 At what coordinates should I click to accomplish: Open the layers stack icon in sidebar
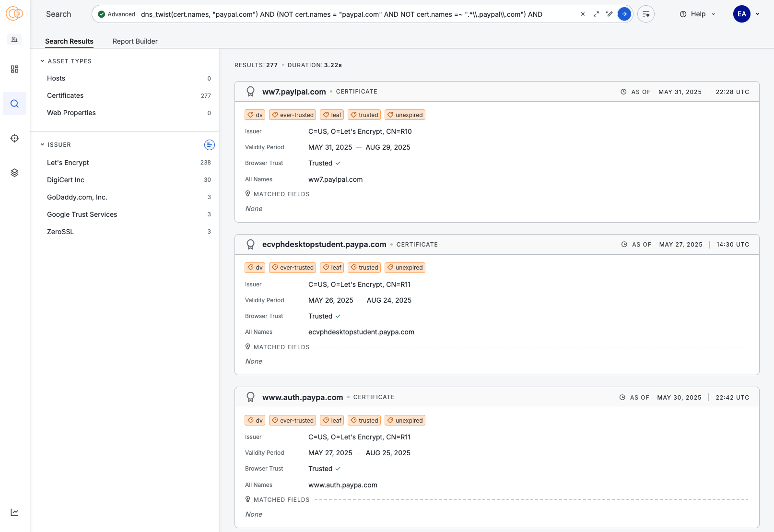[14, 173]
